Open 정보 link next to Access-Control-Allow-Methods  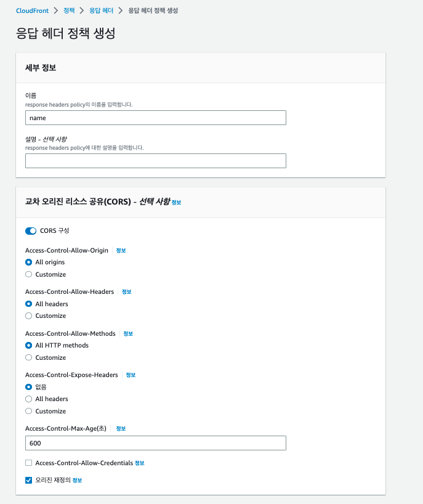[x=128, y=334]
